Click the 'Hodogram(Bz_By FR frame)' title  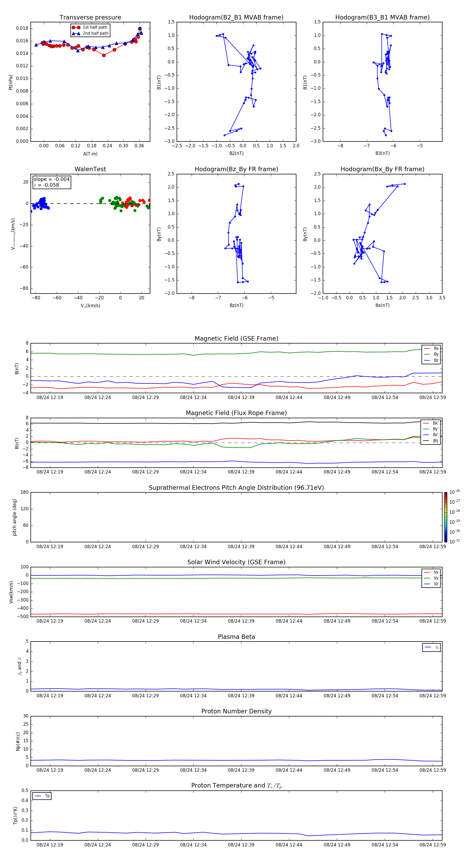click(x=236, y=169)
